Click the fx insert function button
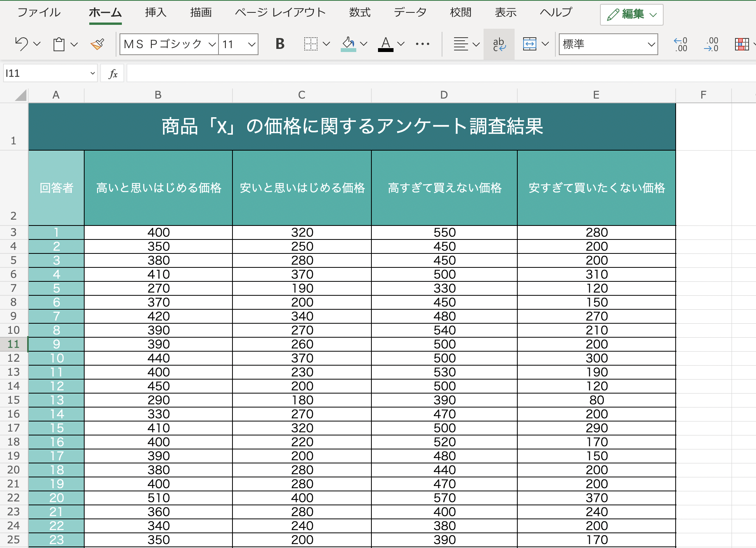This screenshot has height=548, width=756. pyautogui.click(x=113, y=73)
